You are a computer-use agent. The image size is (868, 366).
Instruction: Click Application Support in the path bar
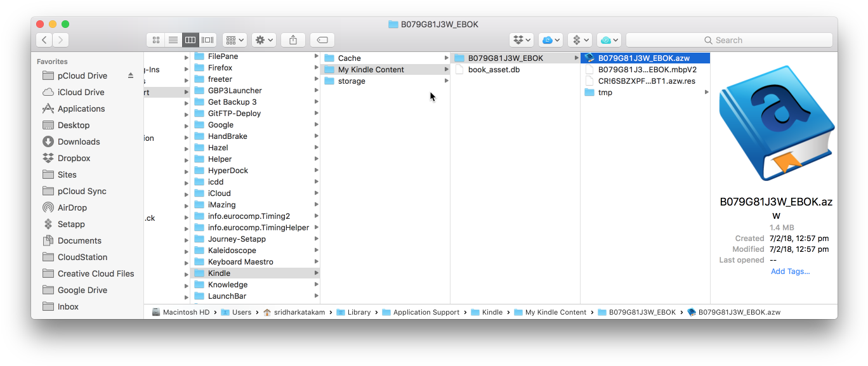(426, 312)
